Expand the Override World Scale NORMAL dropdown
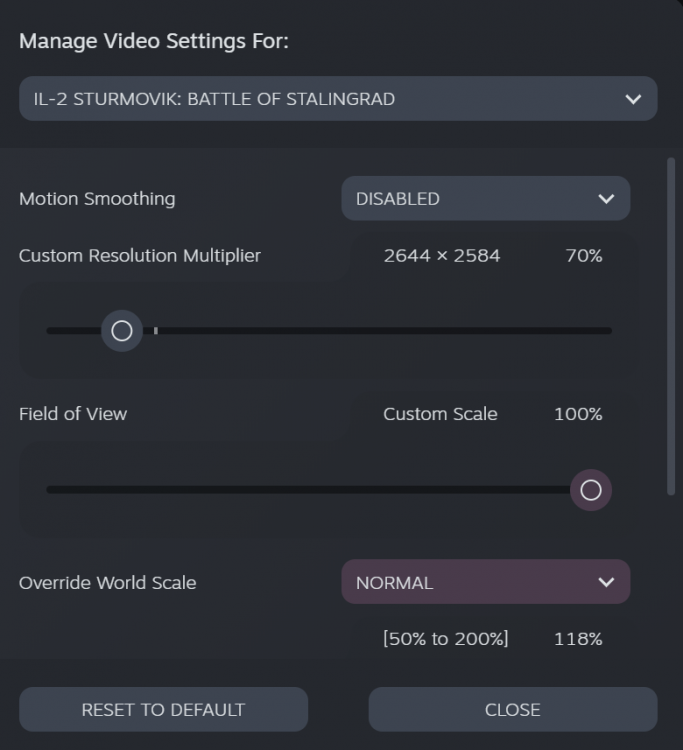Image resolution: width=683 pixels, height=750 pixels. tap(470, 582)
